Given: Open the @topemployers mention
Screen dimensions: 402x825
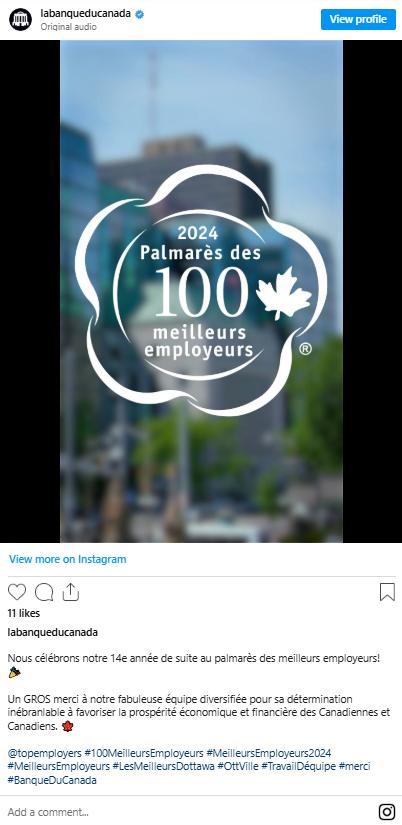Looking at the screenshot, I should click(x=45, y=753).
